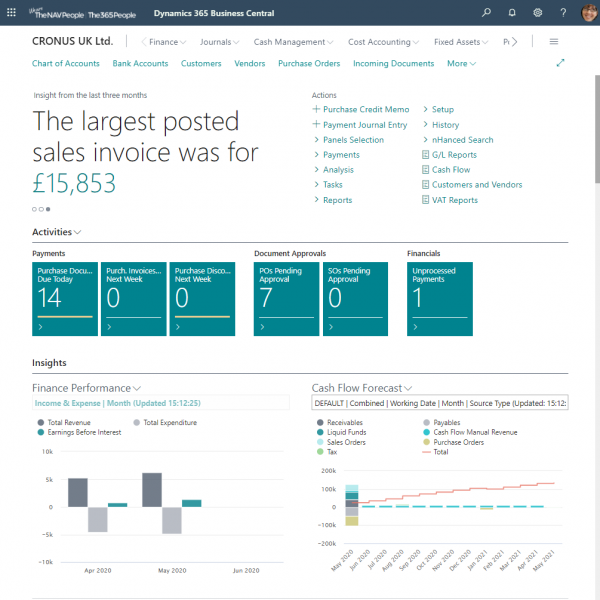600x600 pixels.
Task: Expand the Finance menu dropdown
Action: click(167, 42)
